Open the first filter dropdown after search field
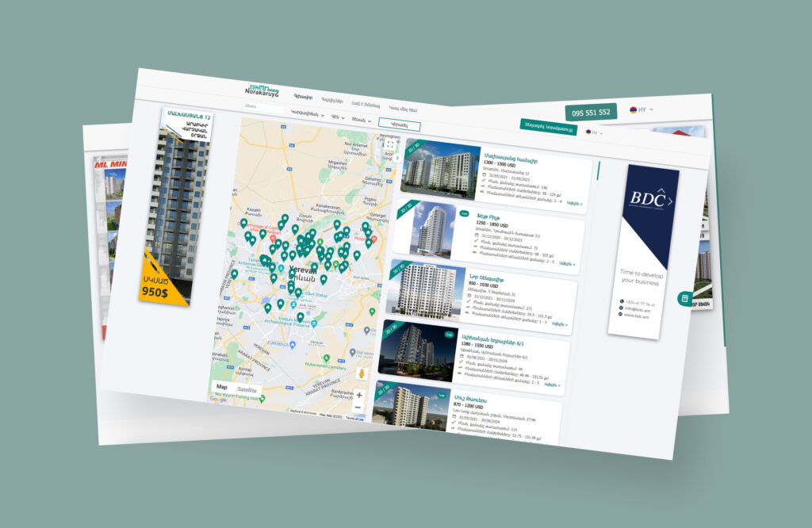This screenshot has height=528, width=812. [307, 114]
